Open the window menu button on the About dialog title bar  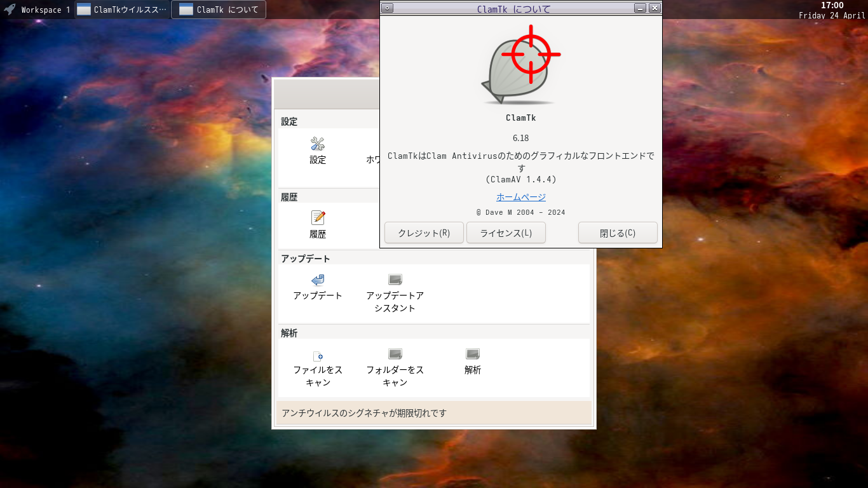coord(388,8)
